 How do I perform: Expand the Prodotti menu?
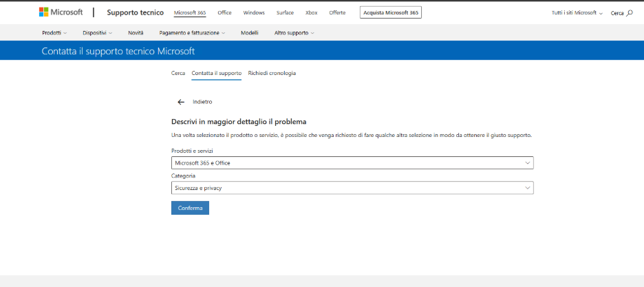(x=54, y=33)
